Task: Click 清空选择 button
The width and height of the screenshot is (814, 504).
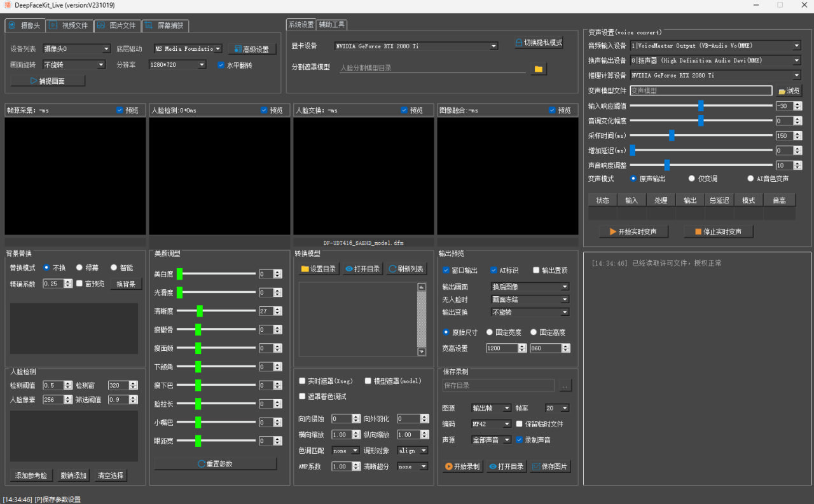Action: 111,475
